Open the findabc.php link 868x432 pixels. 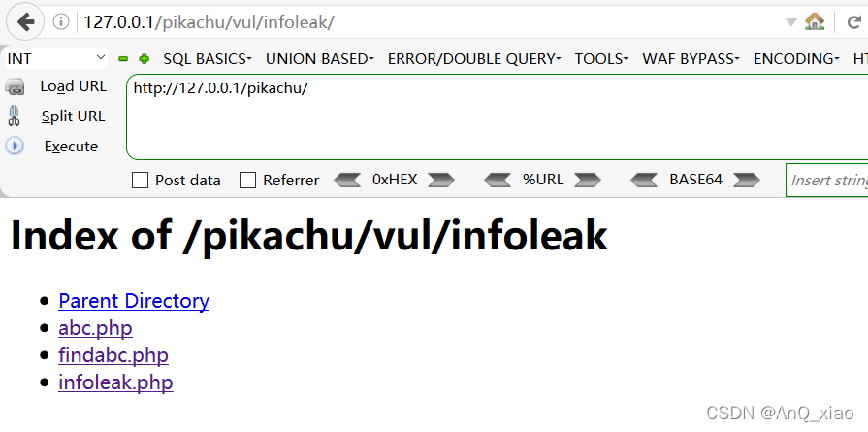pos(113,355)
